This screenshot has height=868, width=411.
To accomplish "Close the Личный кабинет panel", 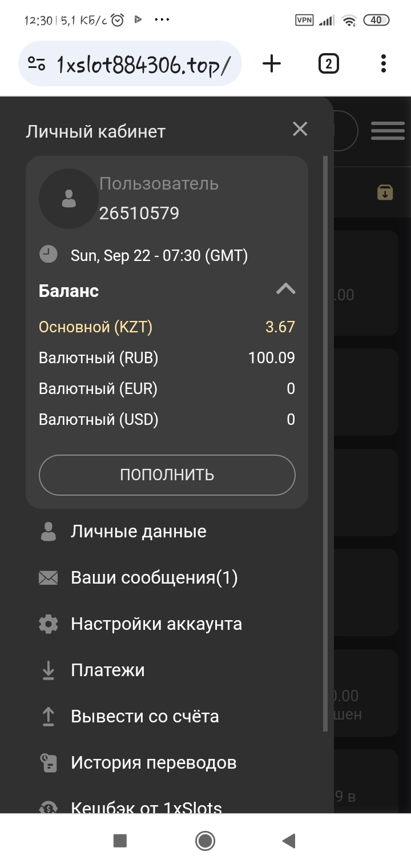I will point(300,129).
